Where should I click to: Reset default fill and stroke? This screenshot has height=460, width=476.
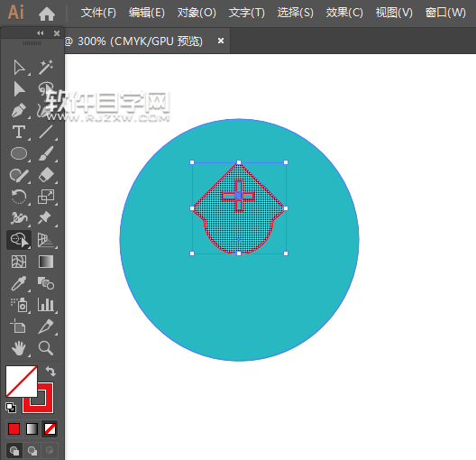[x=11, y=408]
